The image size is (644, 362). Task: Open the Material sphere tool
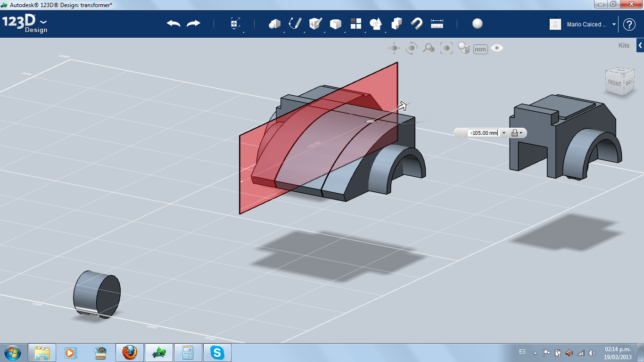478,24
